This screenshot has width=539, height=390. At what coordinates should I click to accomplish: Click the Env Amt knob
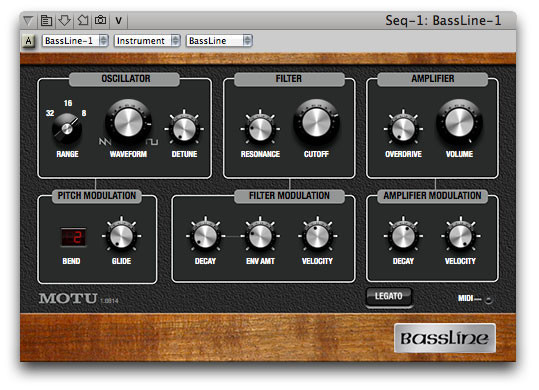(x=260, y=236)
